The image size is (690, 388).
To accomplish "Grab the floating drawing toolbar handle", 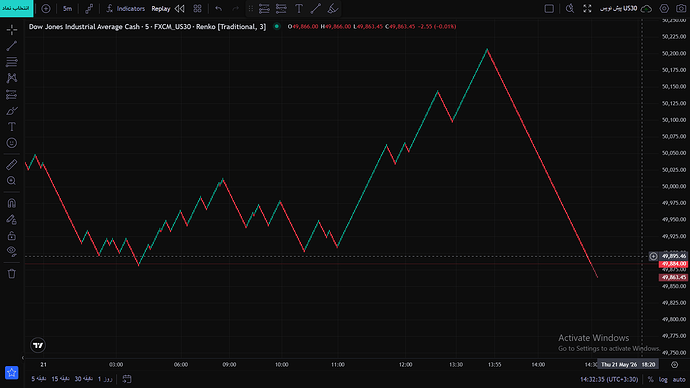I will pos(251,9).
